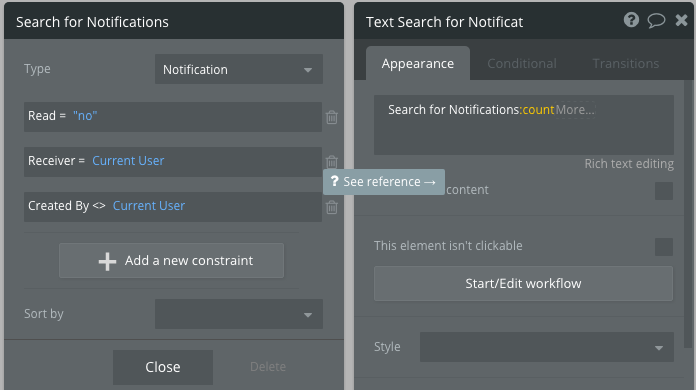
Task: Close the Text property editor with the X icon
Action: click(x=681, y=20)
